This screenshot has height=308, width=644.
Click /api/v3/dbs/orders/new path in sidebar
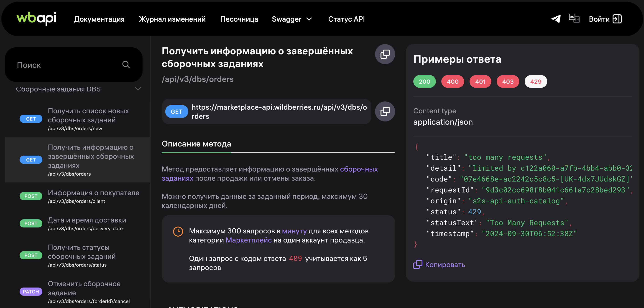(75, 128)
